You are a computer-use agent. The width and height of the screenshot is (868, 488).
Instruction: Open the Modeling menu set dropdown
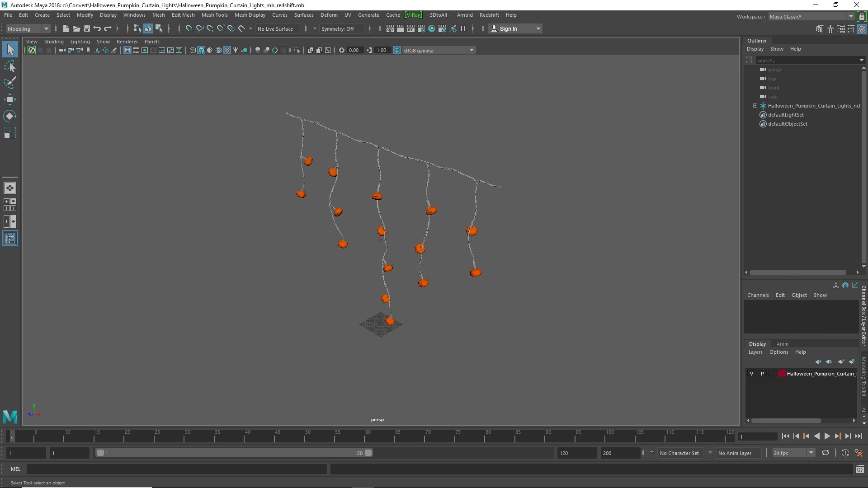point(28,28)
